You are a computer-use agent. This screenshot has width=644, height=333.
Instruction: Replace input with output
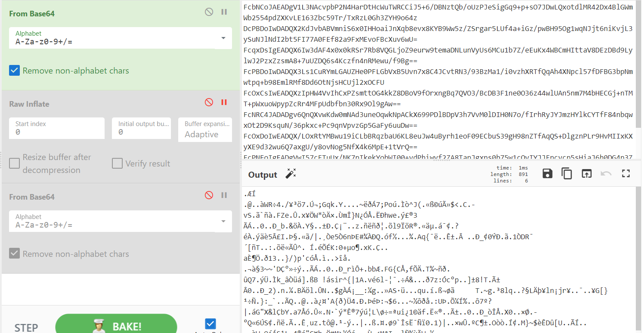(x=586, y=173)
